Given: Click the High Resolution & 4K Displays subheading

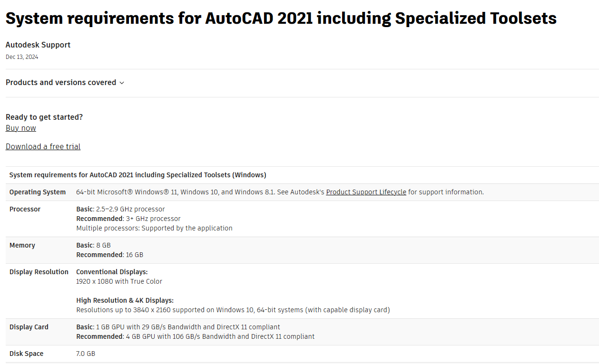Looking at the screenshot, I should click(125, 300).
